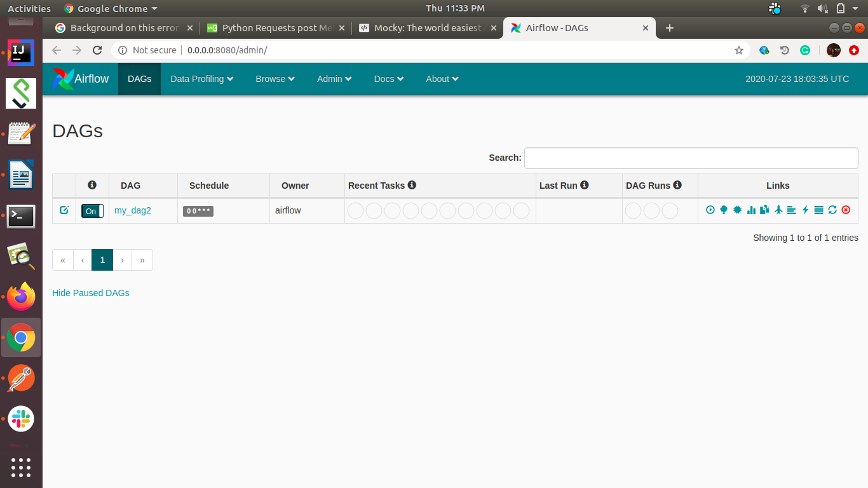Expand the Data Profiling menu
The image size is (868, 488).
202,79
